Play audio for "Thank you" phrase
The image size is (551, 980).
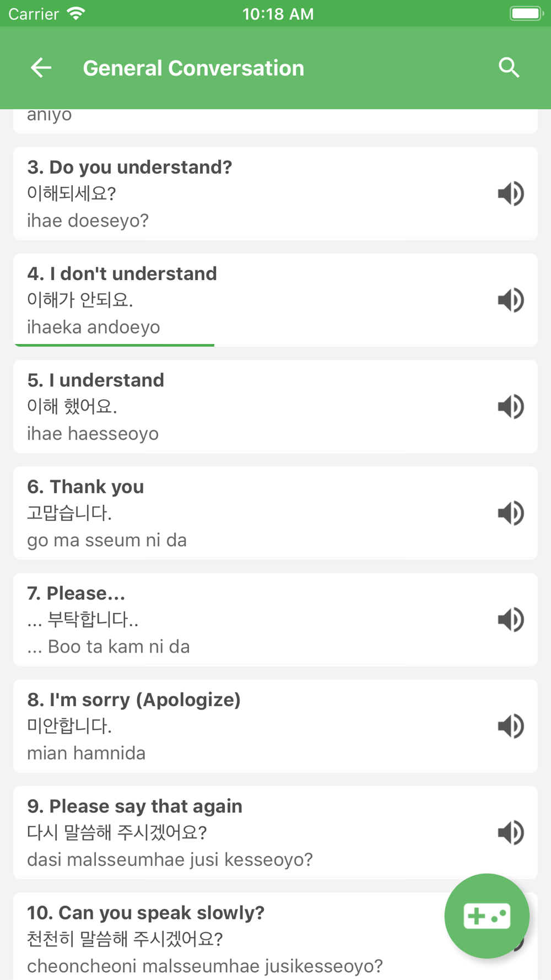[x=511, y=513]
